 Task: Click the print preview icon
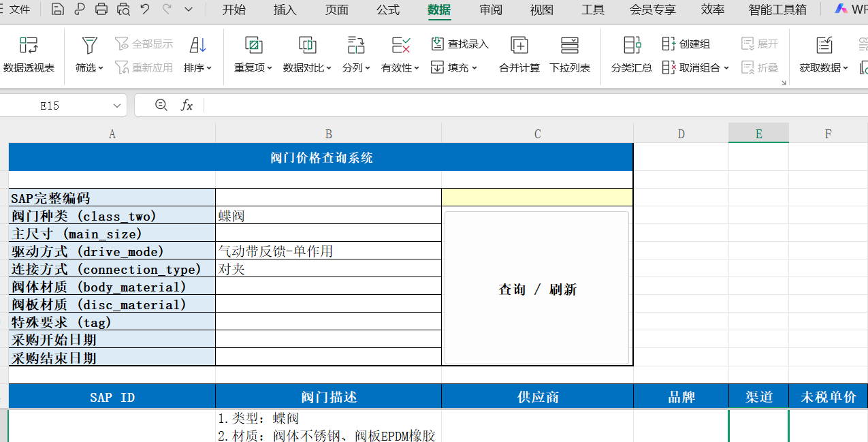click(x=123, y=10)
